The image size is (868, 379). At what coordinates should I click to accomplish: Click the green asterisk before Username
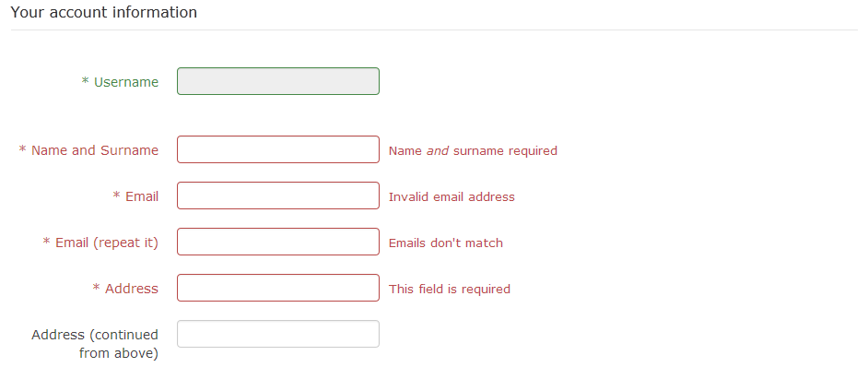click(86, 83)
